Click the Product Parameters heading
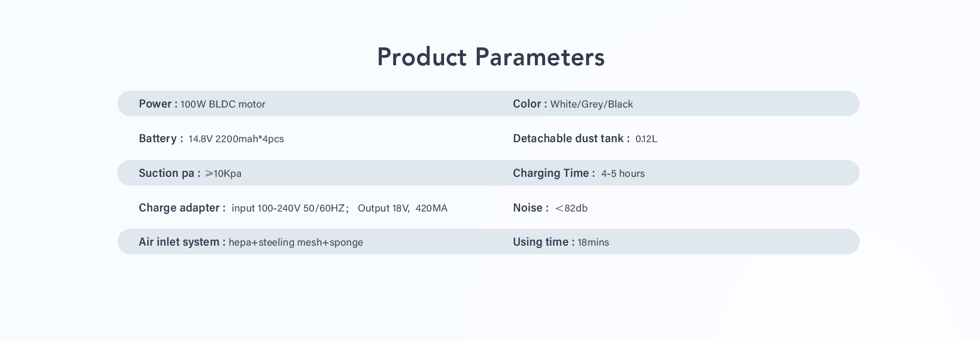Image resolution: width=980 pixels, height=342 pixels. pyautogui.click(x=491, y=57)
